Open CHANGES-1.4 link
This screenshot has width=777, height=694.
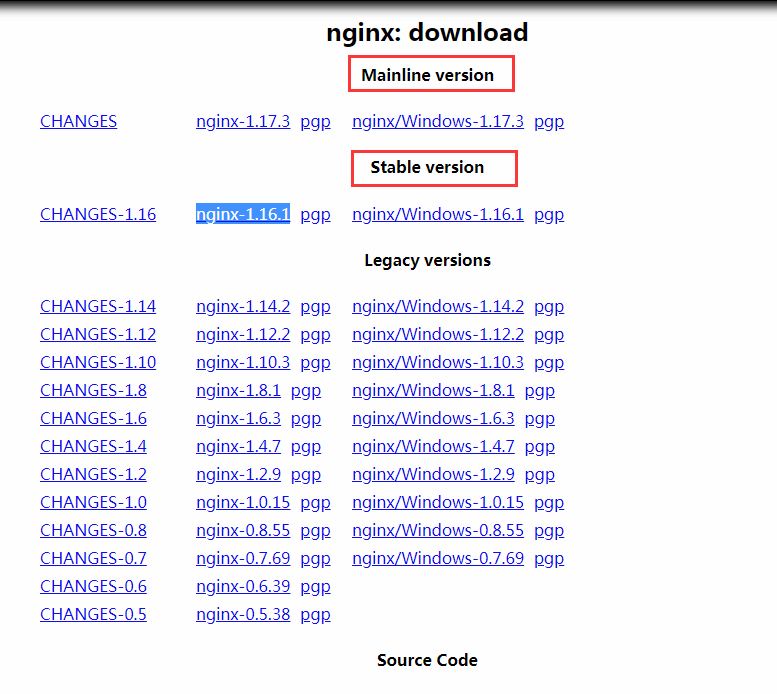coord(93,446)
